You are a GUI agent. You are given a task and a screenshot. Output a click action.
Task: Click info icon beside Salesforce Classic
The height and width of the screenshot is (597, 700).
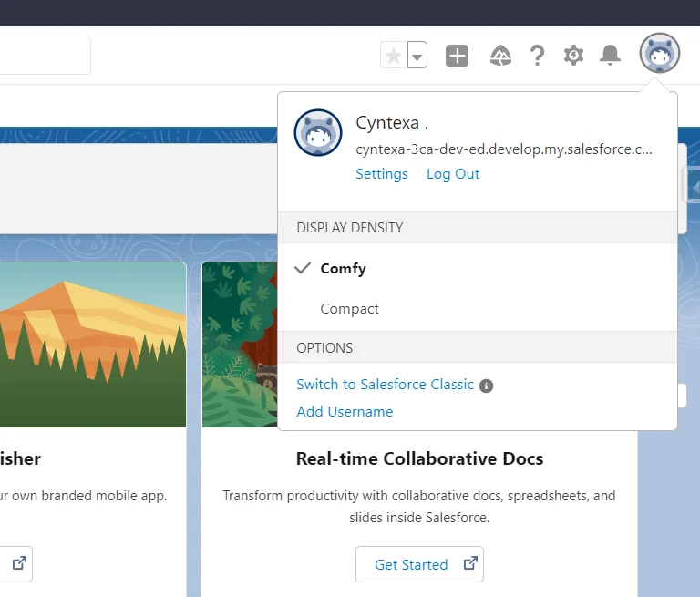tap(486, 386)
